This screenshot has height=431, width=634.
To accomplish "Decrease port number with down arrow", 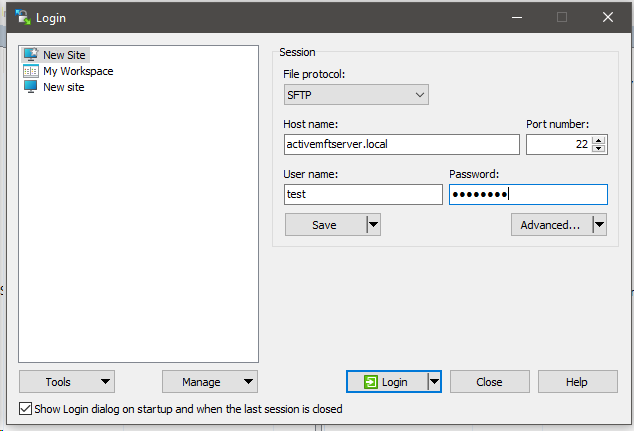I will click(x=598, y=149).
